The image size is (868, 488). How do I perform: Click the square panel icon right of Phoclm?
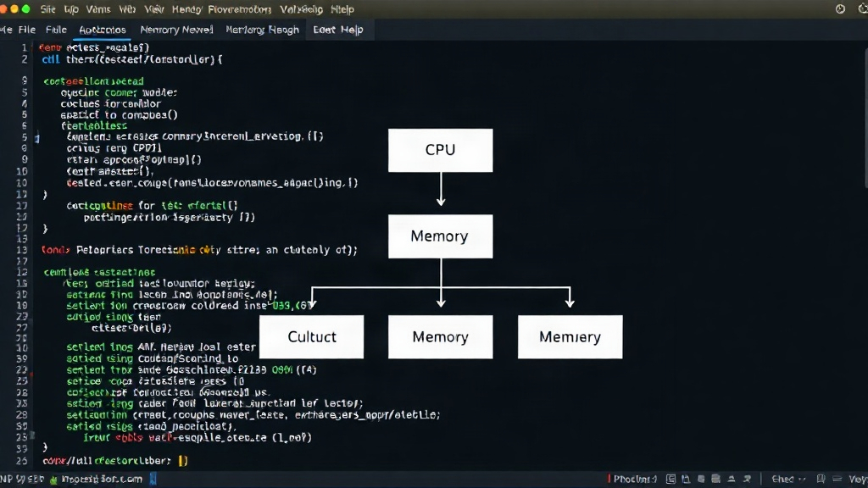point(671,480)
